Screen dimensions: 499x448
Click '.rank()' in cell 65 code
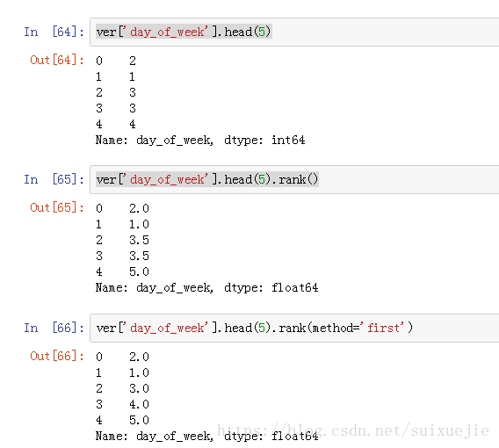(x=295, y=179)
